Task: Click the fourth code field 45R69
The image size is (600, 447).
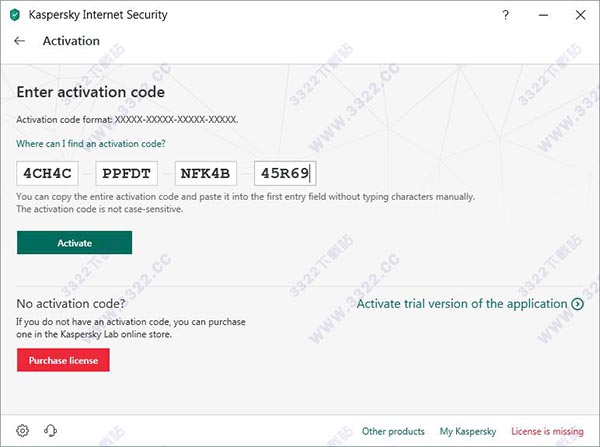Action: 285,174
